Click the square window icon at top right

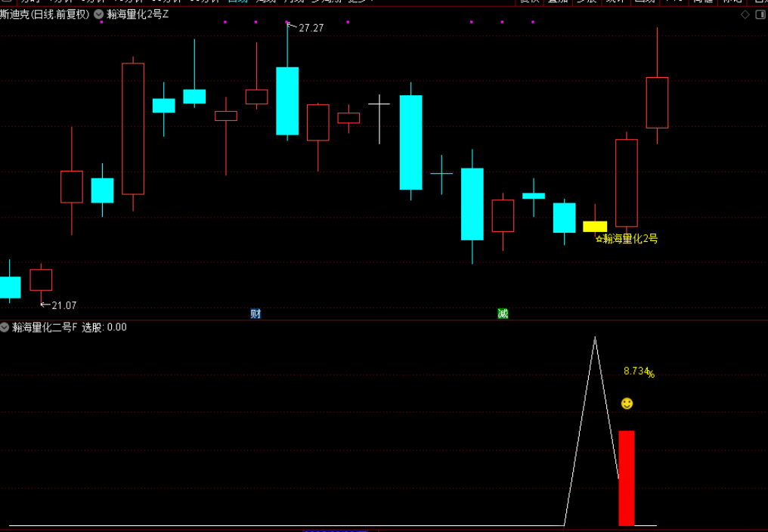(760, 14)
